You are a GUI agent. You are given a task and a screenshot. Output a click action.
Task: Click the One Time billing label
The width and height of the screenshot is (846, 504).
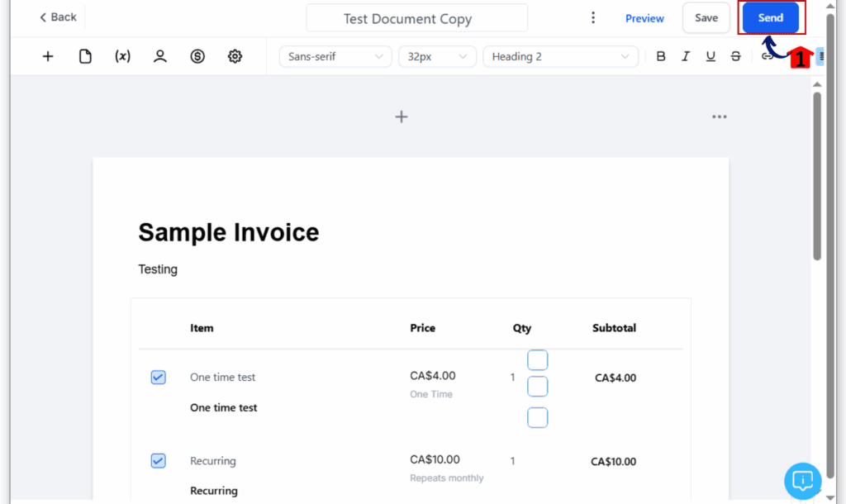[x=431, y=394]
